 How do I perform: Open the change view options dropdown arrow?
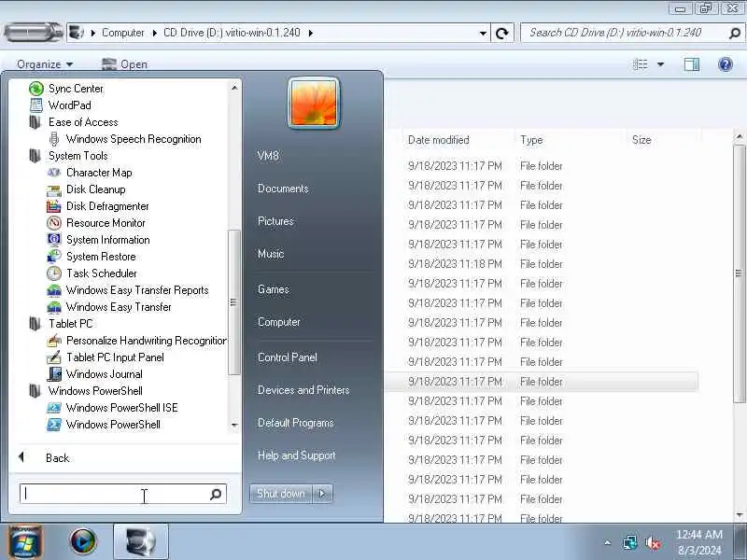[x=661, y=64]
